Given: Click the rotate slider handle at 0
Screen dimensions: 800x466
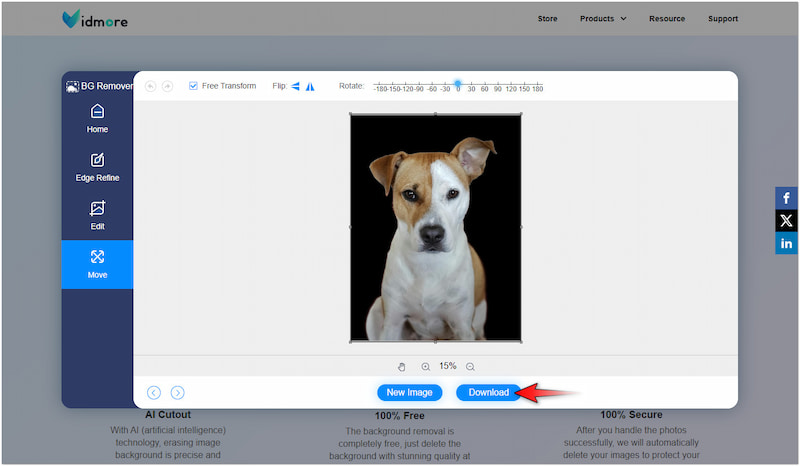Looking at the screenshot, I should coord(457,84).
